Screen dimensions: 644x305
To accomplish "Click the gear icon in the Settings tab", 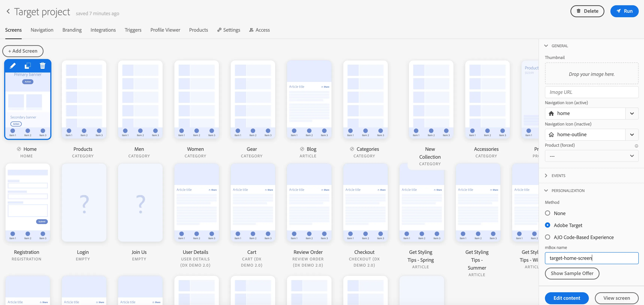I will (219, 30).
